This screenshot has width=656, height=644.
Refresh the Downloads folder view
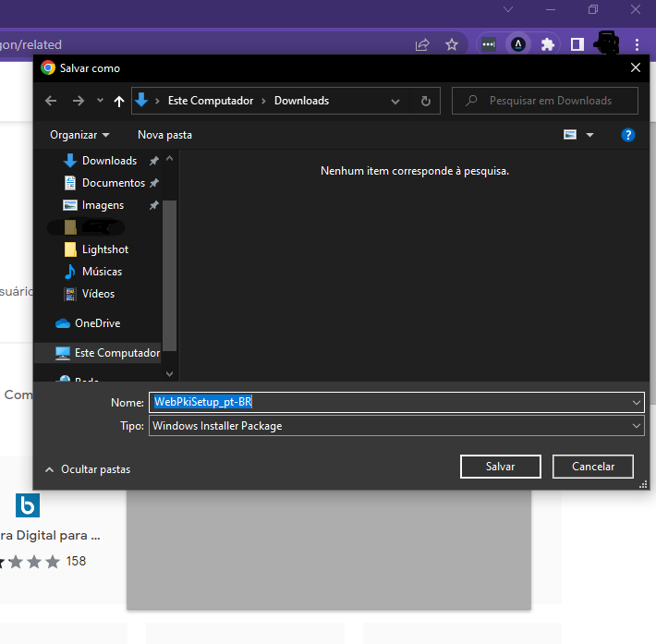(426, 101)
